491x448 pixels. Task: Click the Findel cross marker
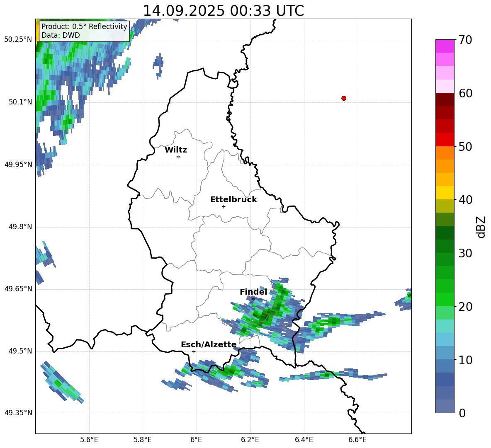coord(253,299)
